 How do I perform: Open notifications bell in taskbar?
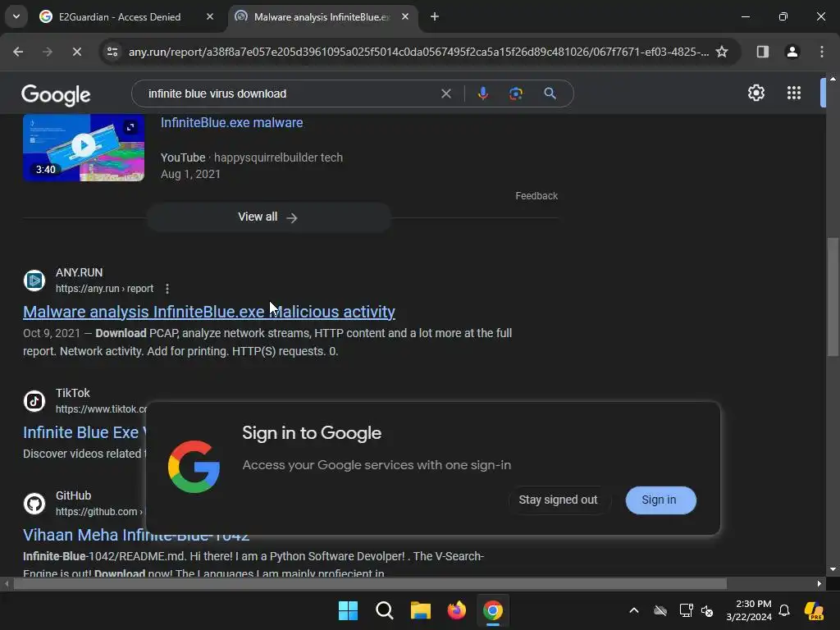click(x=784, y=610)
